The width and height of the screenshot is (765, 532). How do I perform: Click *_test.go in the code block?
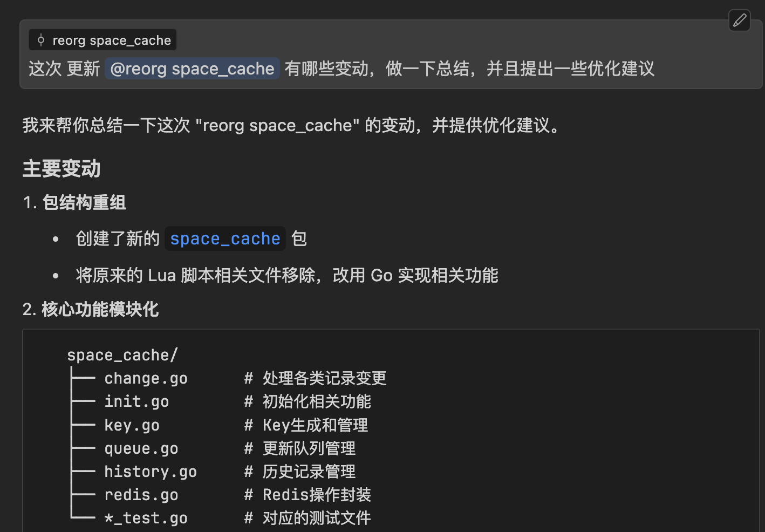146,518
